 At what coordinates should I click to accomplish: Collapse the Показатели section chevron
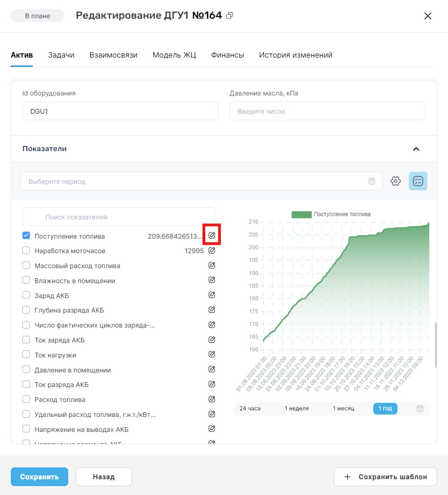click(416, 149)
